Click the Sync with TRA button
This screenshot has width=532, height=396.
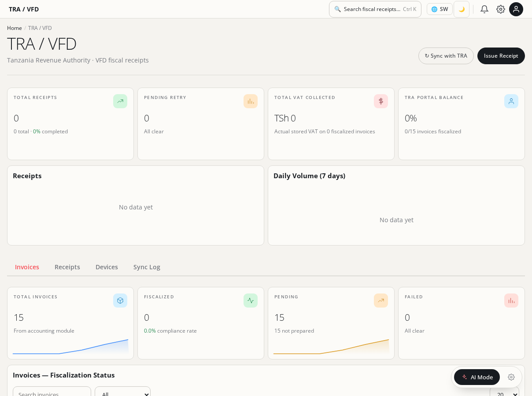446,56
